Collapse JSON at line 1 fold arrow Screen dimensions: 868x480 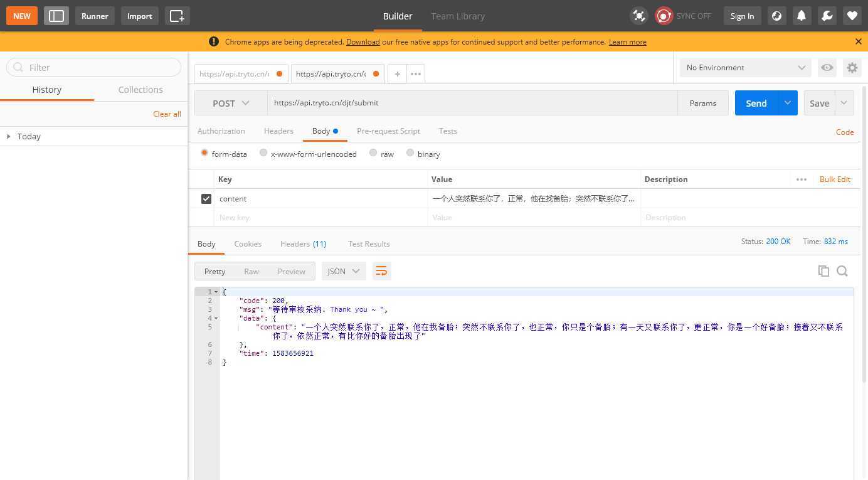[x=216, y=292]
